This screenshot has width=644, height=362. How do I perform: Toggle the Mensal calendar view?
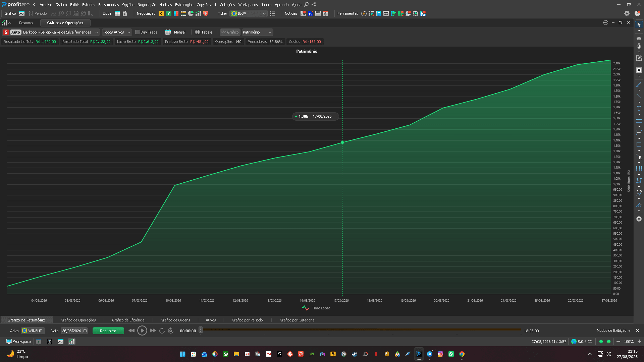175,32
